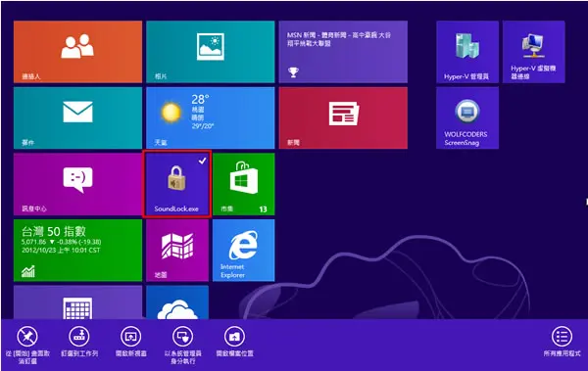588x371 pixels.
Task: Launch the Store tile with 13 updates
Action: click(243, 184)
